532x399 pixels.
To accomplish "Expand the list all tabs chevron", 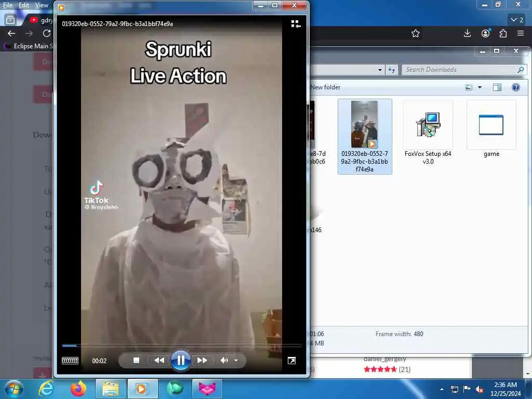I will 517,20.
